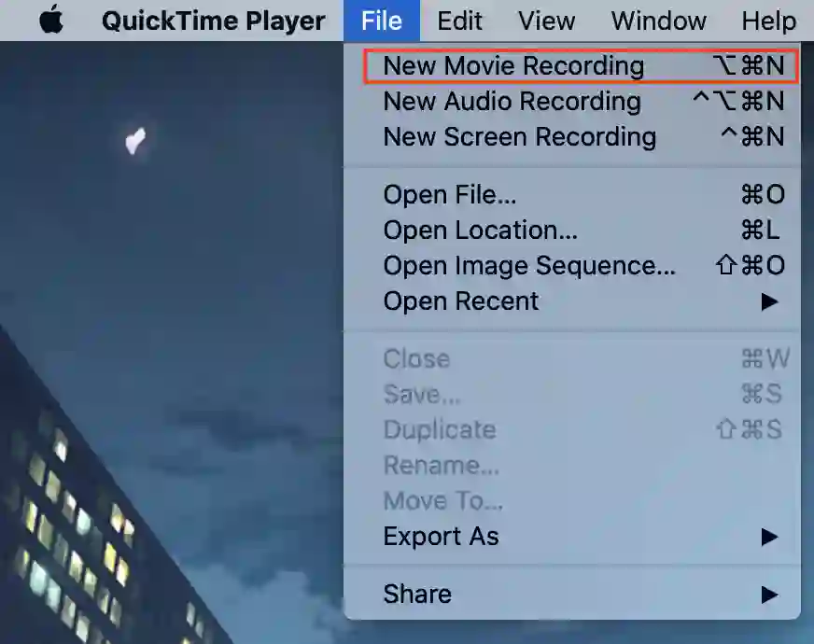Viewport: 814px width, 644px height.
Task: Choose New Screen Recording
Action: [x=572, y=137]
